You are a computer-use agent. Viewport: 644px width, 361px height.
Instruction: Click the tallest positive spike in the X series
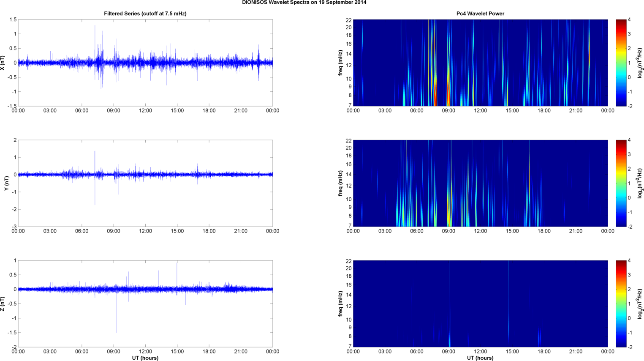click(95, 42)
